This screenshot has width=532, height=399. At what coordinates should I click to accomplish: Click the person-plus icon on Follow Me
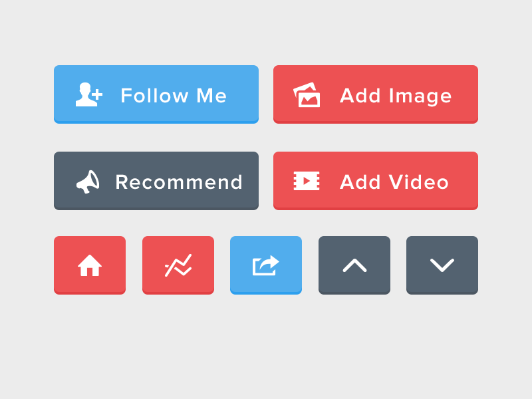tap(89, 94)
